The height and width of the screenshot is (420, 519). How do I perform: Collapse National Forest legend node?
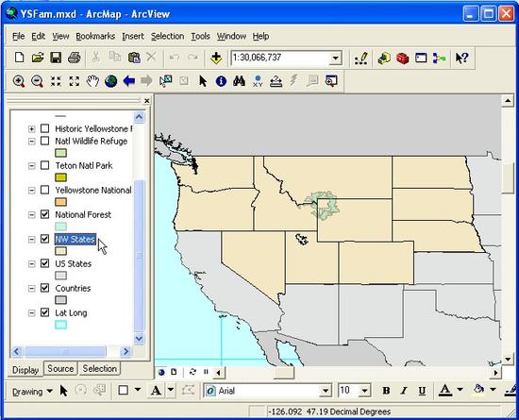point(31,215)
